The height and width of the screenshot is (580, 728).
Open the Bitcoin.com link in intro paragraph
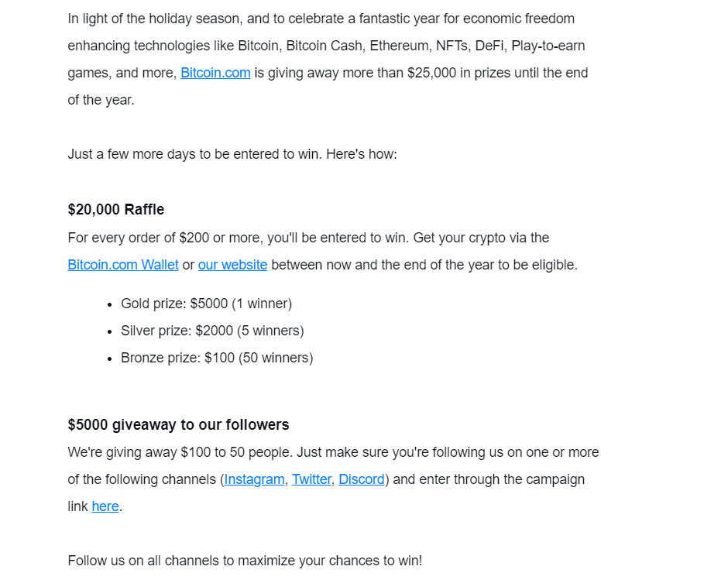215,73
